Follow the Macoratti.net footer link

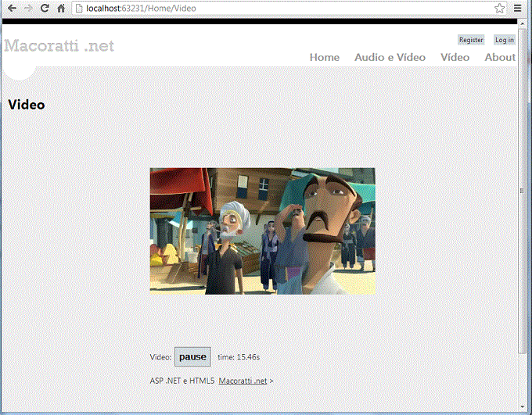[243, 381]
